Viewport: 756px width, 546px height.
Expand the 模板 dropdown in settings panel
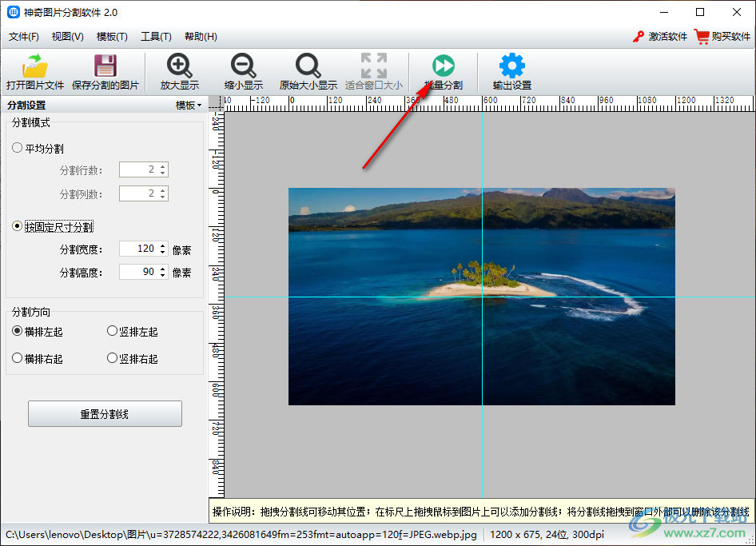(x=189, y=106)
